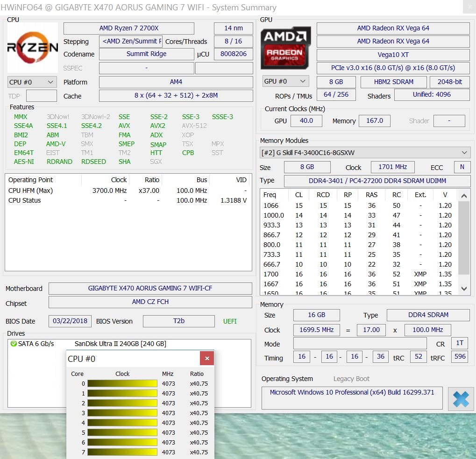
Task: Close the CPU #0 popup window
Action: point(207,358)
